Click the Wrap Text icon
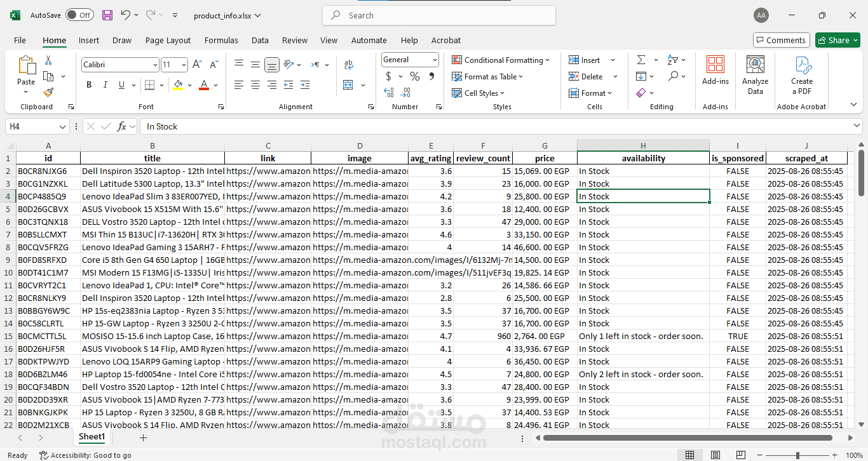Screen dimensions: 868x461 click(348, 65)
